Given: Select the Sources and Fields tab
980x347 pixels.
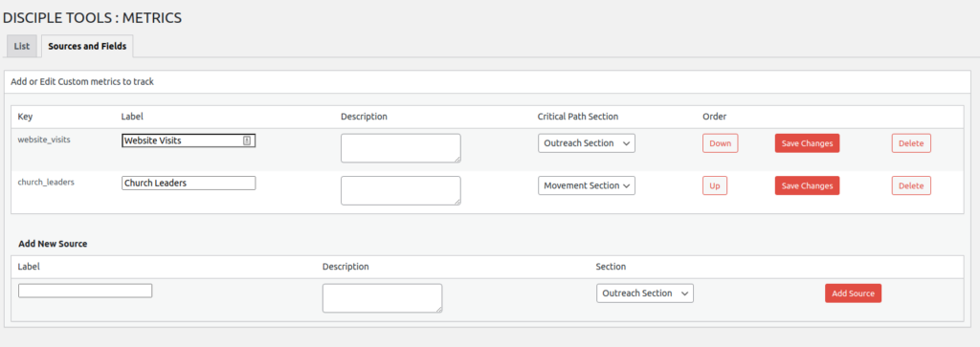Looking at the screenshot, I should point(87,46).
